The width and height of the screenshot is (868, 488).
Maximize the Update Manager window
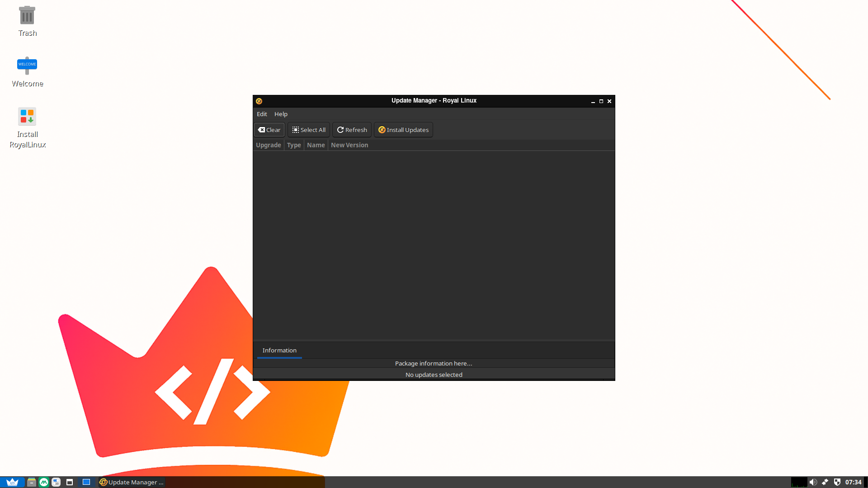tap(601, 101)
